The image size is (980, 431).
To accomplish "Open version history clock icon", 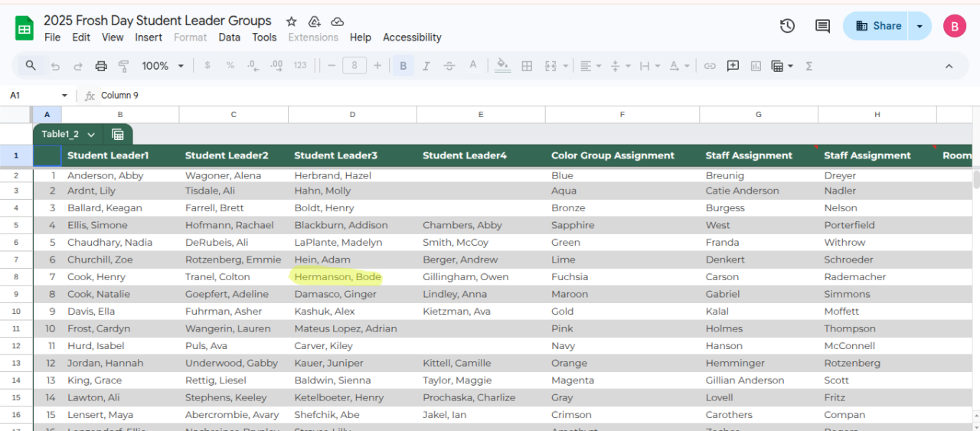I will pos(787,26).
